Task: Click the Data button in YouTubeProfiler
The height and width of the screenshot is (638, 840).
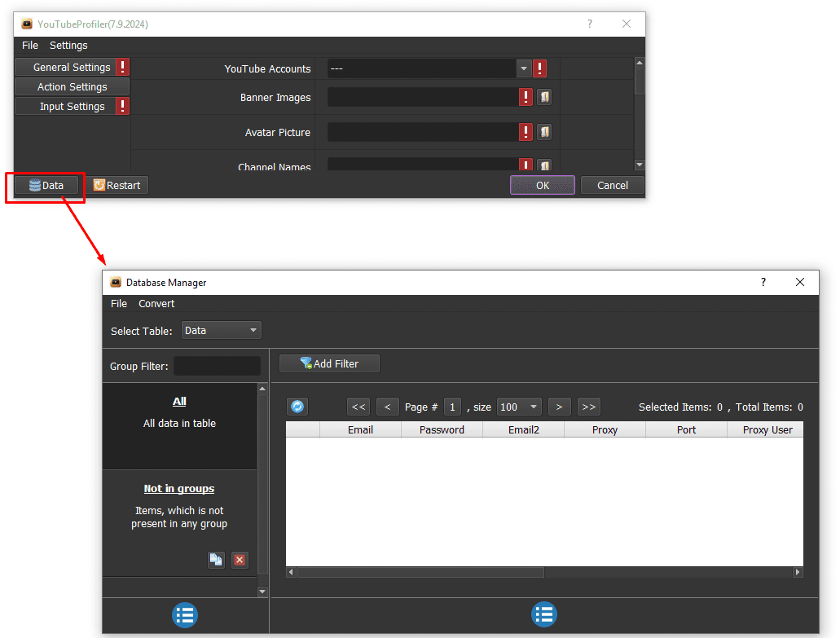Action: tap(46, 185)
